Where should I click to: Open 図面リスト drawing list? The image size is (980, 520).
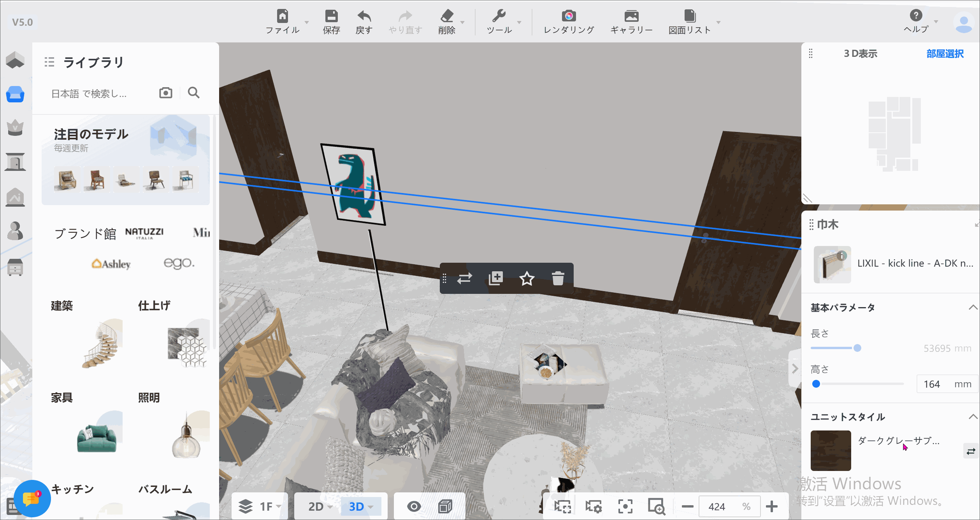pyautogui.click(x=690, y=22)
